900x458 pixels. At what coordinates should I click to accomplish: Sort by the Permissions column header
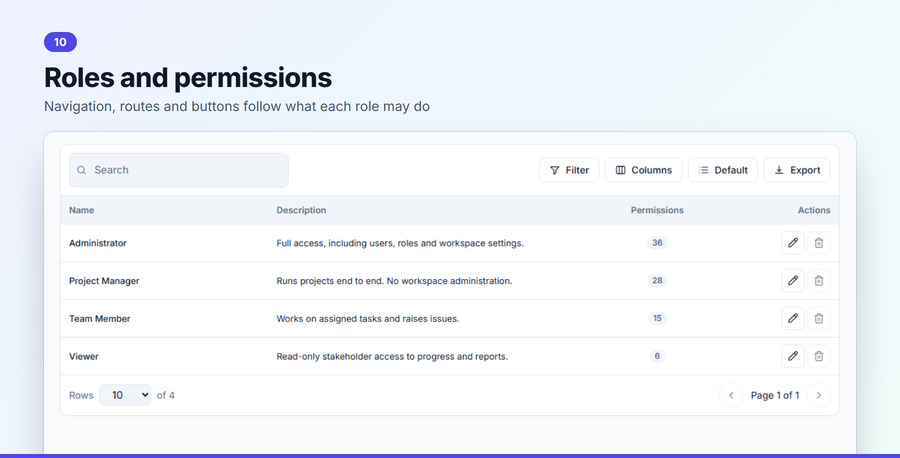(657, 210)
